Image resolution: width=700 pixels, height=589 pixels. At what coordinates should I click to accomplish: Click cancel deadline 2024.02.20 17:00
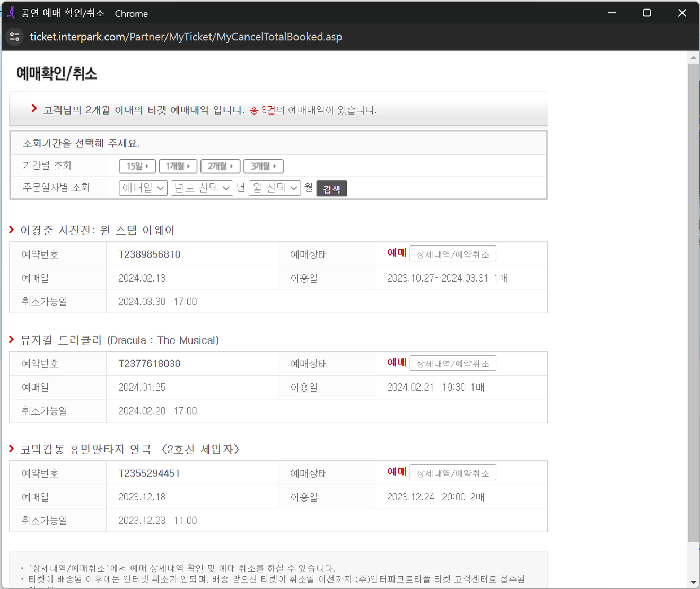[x=157, y=411]
